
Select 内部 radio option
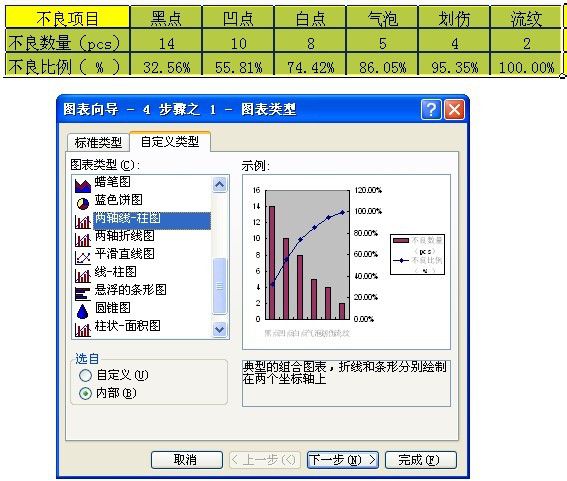point(85,393)
